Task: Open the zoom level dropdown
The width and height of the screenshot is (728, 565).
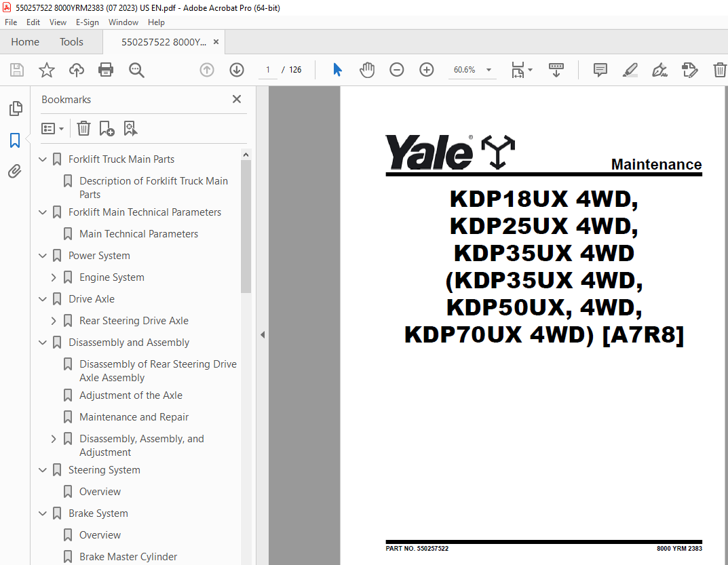Action: (488, 70)
